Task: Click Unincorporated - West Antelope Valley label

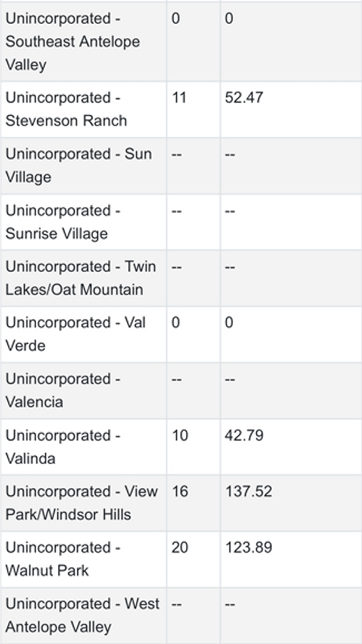Action: 83,615
